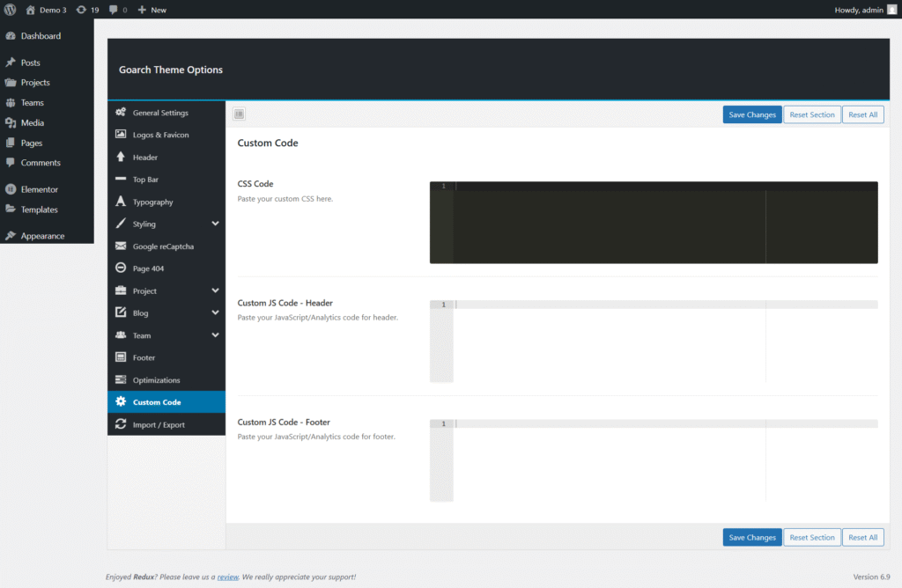Screen dimensions: 902x588
Task: Click the Appearance brush icon
Action: point(11,236)
